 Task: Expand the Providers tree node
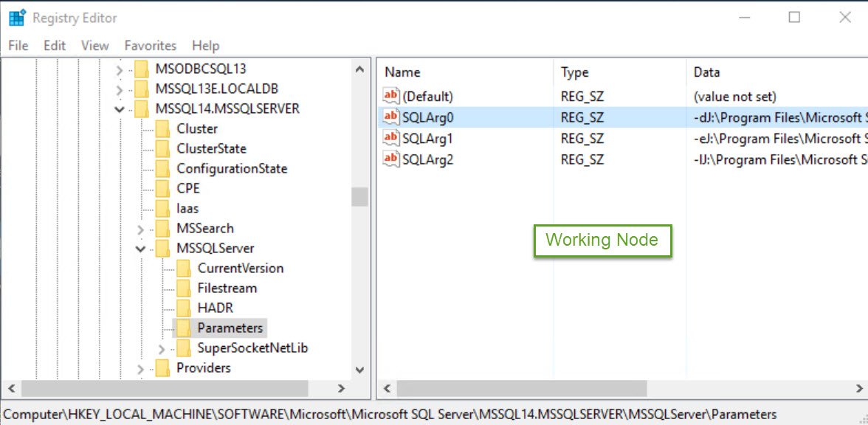[140, 369]
